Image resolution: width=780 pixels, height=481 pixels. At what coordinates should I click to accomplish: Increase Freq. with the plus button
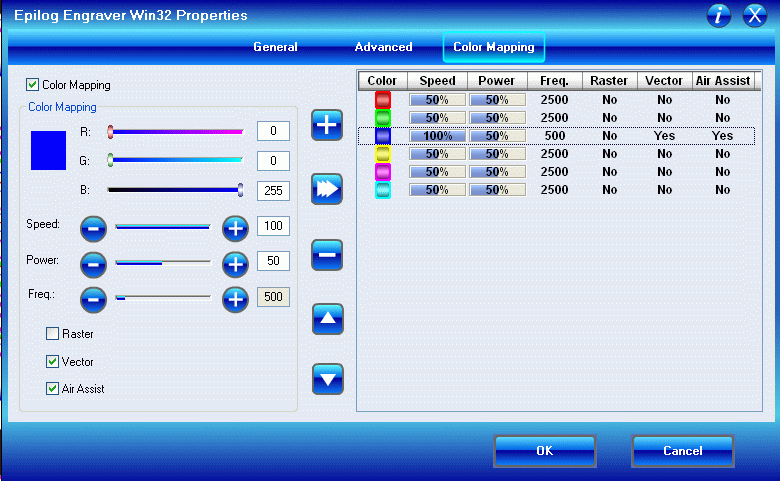[x=235, y=300]
